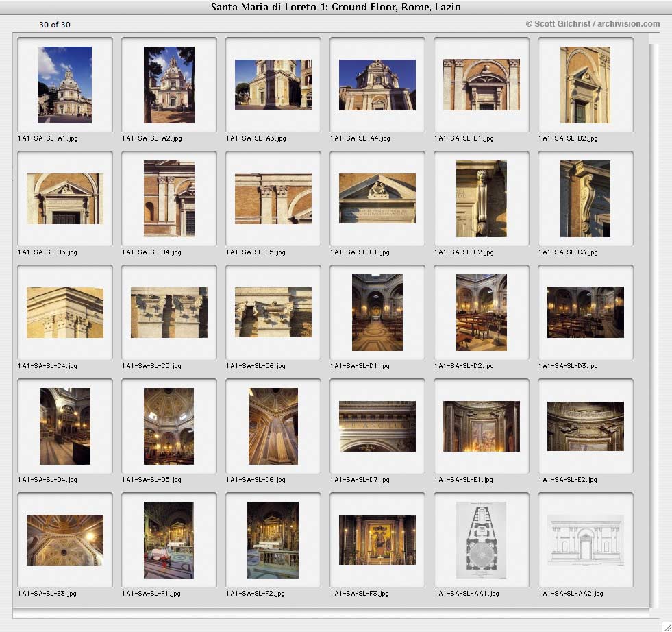Open thumbnail image 1A1-SA-SL-B3.jpg
The height and width of the screenshot is (632, 672).
64,199
